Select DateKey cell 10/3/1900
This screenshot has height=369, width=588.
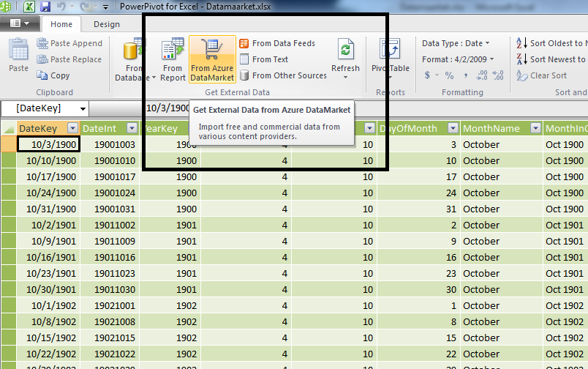[48, 144]
